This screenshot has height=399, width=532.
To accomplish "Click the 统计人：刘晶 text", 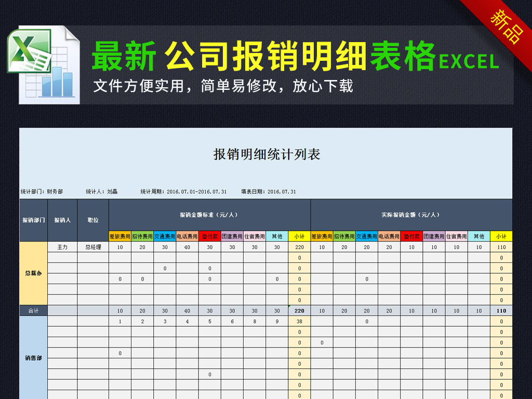I will pos(101,192).
